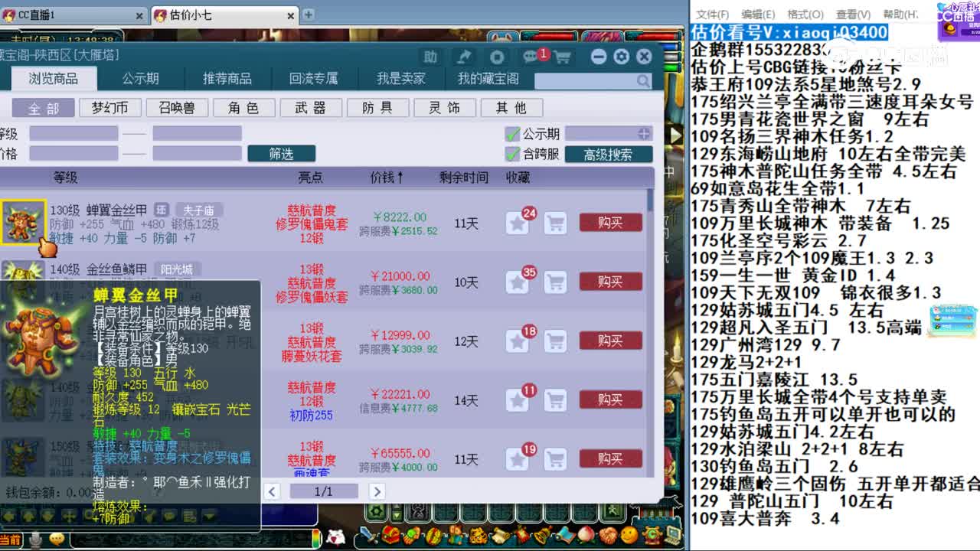This screenshot has height=551, width=980.
Task: Select the 防具 category filter
Action: (x=377, y=108)
